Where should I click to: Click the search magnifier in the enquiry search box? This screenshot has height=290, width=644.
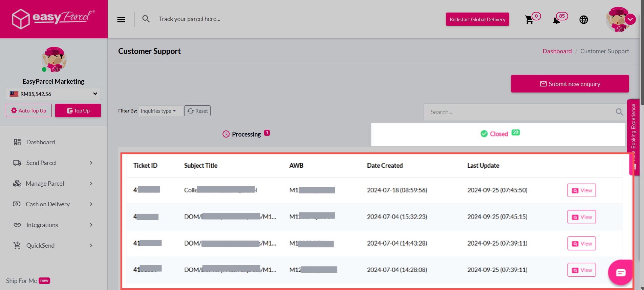point(619,112)
